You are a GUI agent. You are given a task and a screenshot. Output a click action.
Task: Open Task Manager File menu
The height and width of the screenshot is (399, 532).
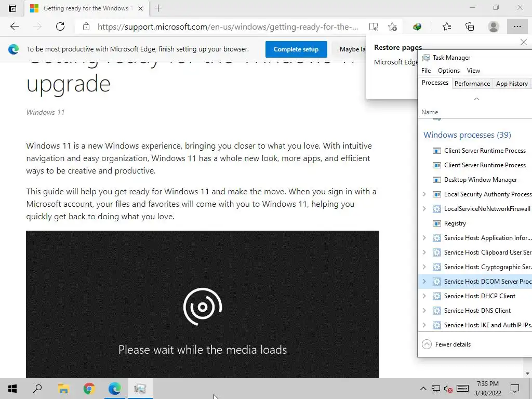click(426, 71)
